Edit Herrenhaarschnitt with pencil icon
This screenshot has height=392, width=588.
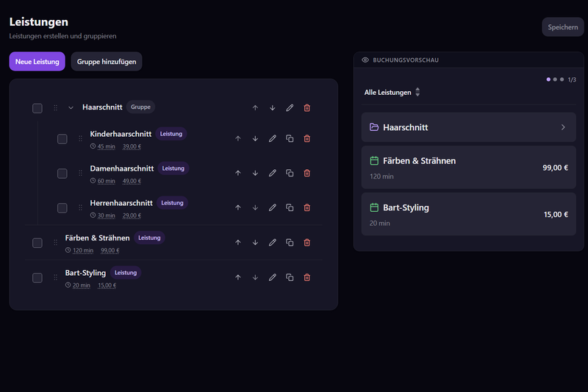272,208
